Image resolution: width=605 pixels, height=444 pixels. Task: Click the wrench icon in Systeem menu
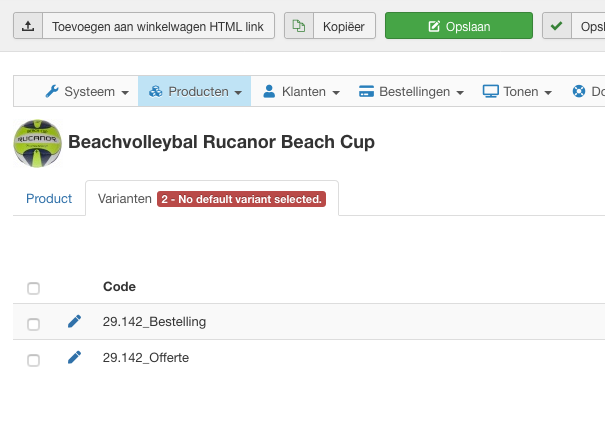click(52, 91)
